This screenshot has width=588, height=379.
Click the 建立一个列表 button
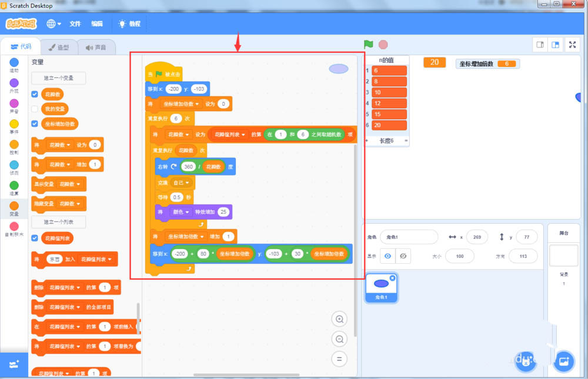[x=58, y=222]
